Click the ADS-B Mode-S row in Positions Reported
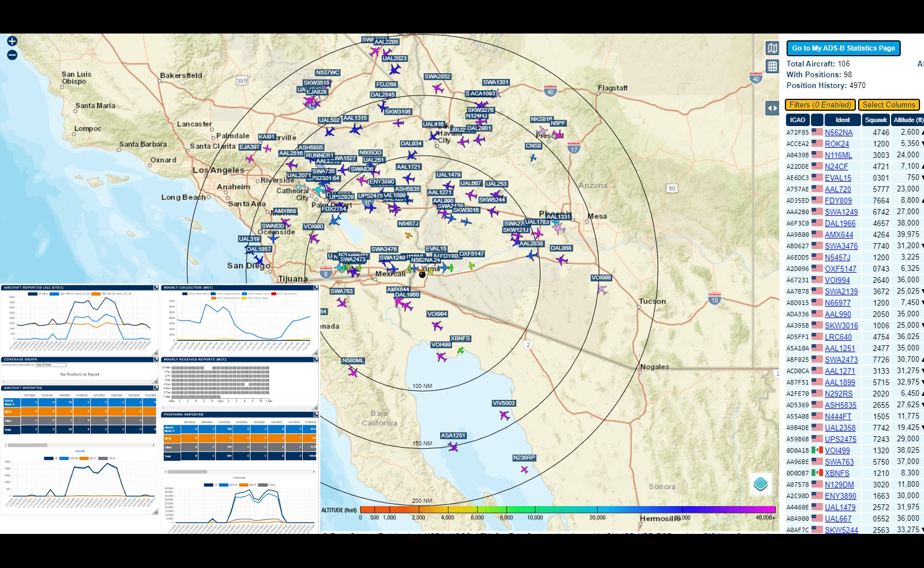The height and width of the screenshot is (568, 924). tap(240, 429)
